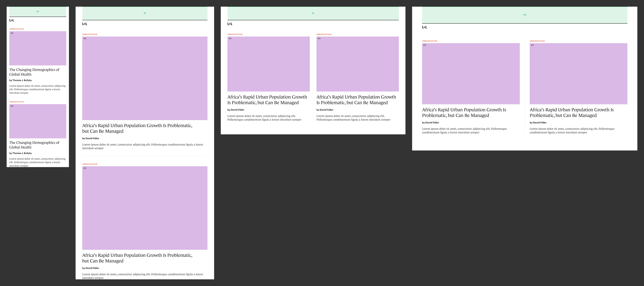Select right image placeholder in the 100-spacer artboard

(578, 74)
